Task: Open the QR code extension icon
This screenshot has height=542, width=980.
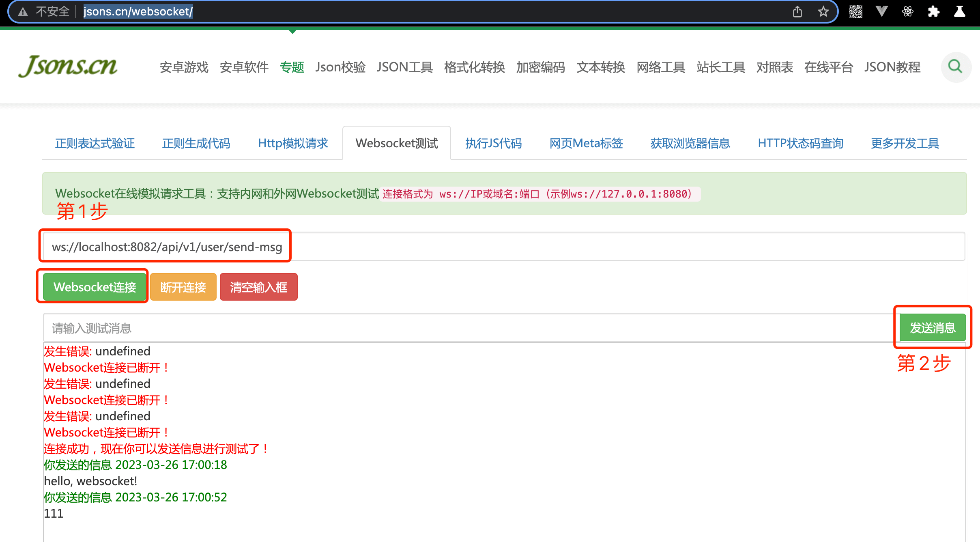Action: [x=856, y=11]
